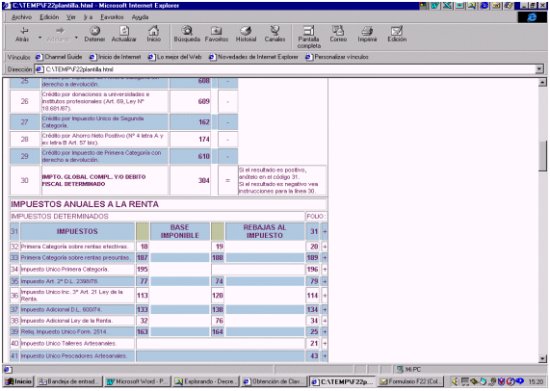Click the vertical scrollbar thumb
Image resolution: width=550 pixels, height=391 pixels.
[543, 155]
